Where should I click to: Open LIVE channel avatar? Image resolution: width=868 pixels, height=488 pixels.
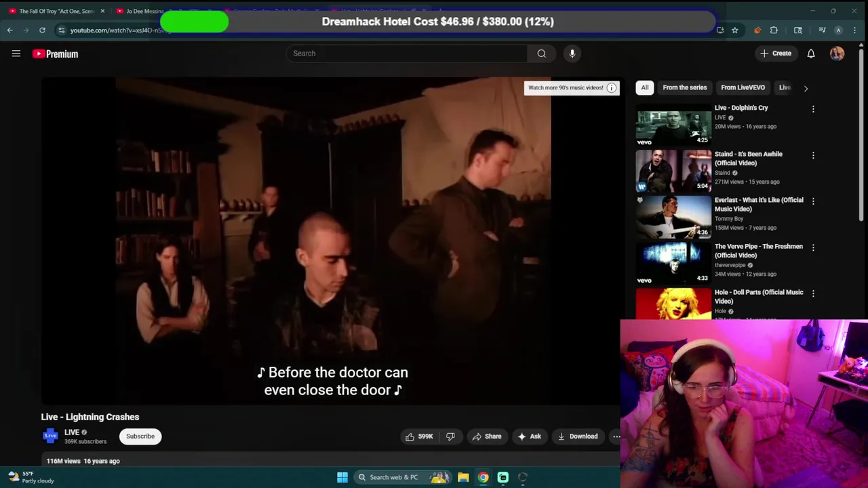click(x=51, y=436)
